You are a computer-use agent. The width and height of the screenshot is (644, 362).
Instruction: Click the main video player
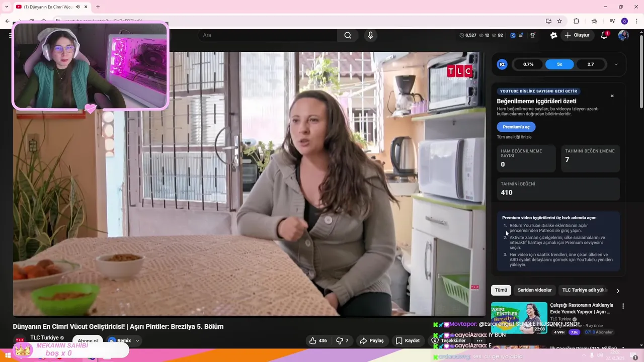click(249, 184)
